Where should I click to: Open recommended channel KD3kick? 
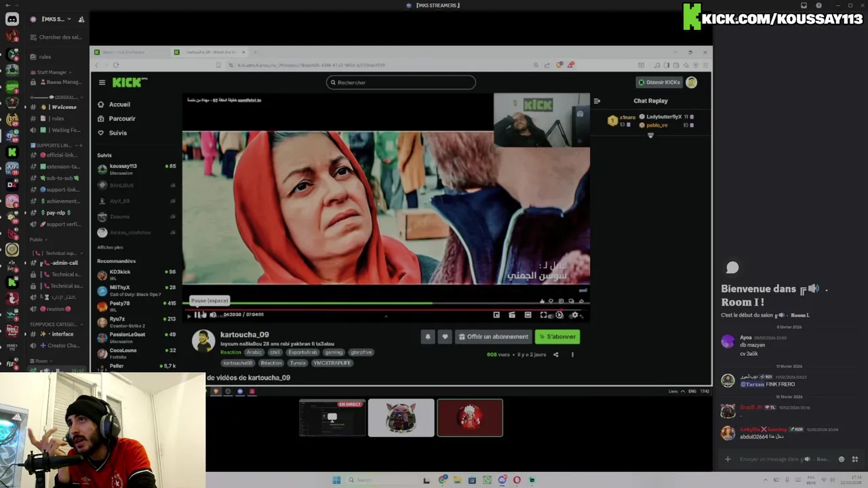(136, 274)
